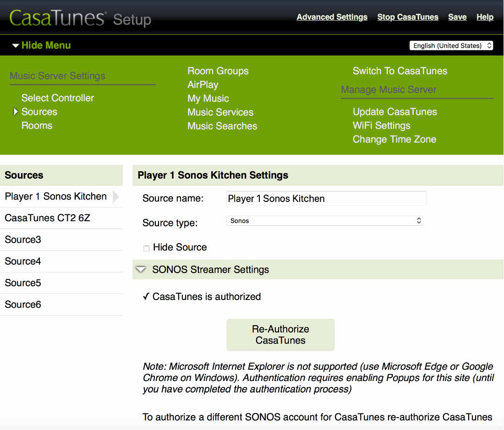Viewport: 504px width, 430px height.
Task: Collapse the menu with Hide Menu
Action: [x=41, y=45]
